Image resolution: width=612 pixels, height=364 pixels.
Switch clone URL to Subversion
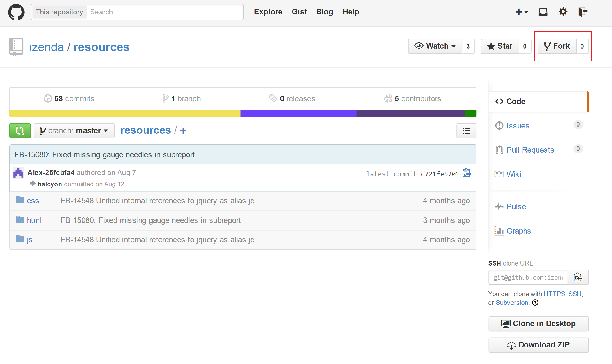512,303
